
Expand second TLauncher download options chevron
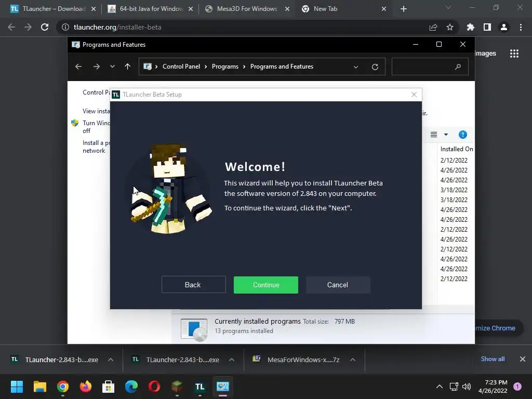click(x=232, y=360)
